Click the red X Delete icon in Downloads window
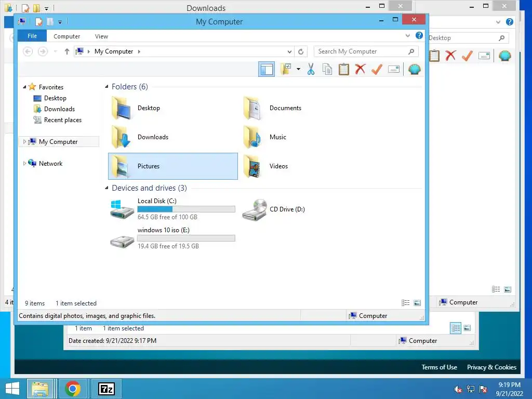The height and width of the screenshot is (399, 532). click(x=450, y=56)
